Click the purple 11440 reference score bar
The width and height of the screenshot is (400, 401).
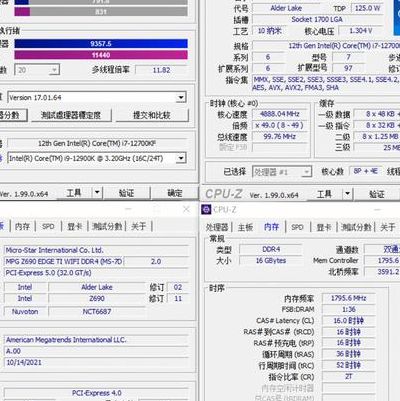(101, 55)
